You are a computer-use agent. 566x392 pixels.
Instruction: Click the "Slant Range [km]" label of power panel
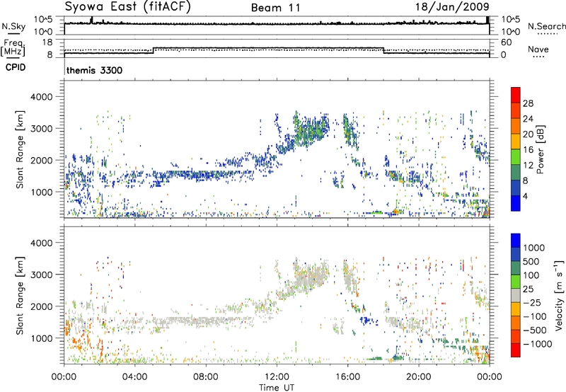click(20, 149)
